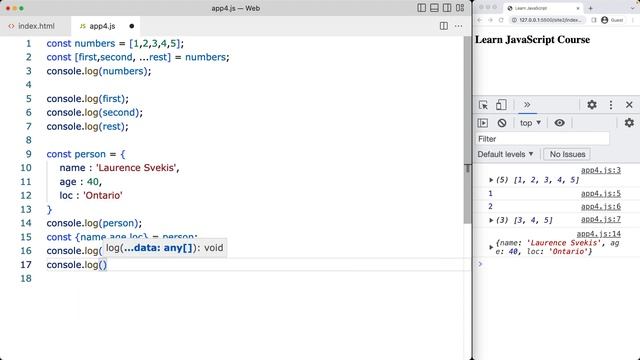Viewport: 640px width, 360px height.
Task: Toggle the secondary sidebar layout icon
Action: 447,8
